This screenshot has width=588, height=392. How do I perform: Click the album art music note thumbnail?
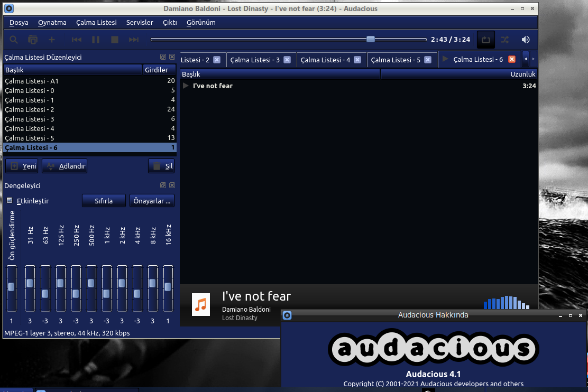click(x=201, y=305)
